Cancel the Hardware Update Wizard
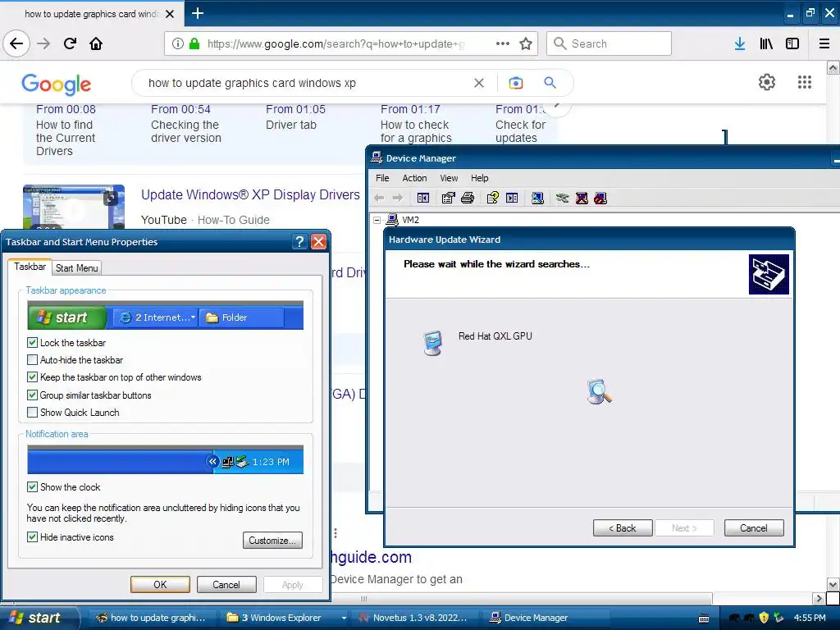 (x=754, y=528)
